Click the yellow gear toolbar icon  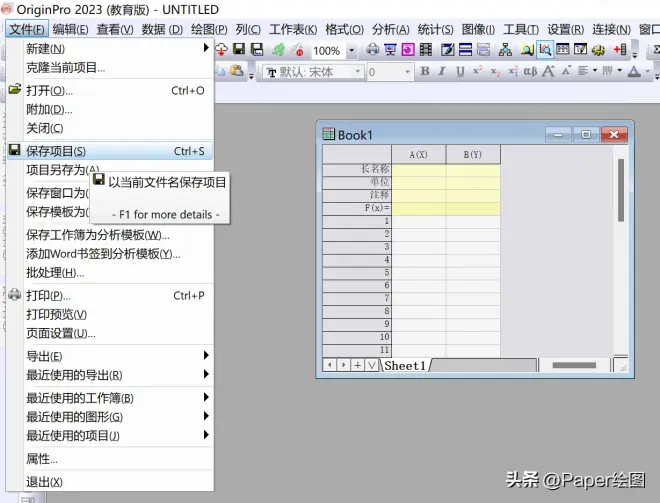tap(598, 50)
